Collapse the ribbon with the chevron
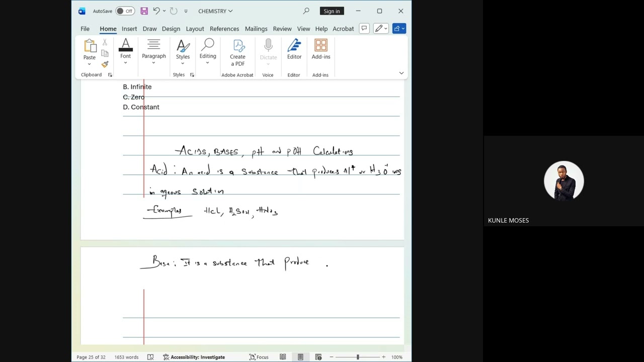 tap(401, 73)
